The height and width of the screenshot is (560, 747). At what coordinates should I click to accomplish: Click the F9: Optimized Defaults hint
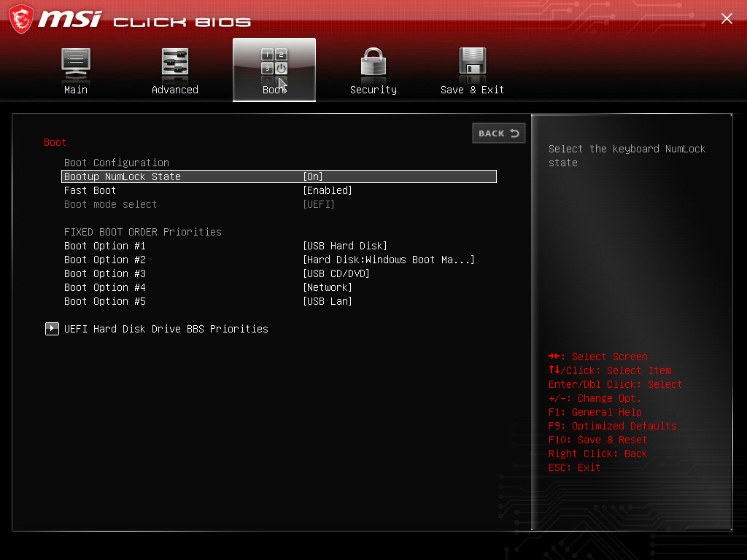(613, 426)
